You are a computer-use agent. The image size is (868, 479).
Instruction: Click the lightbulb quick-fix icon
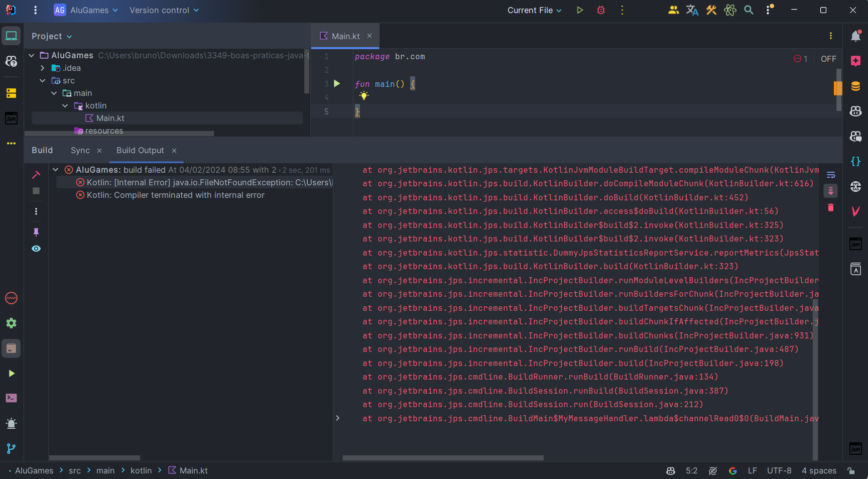364,95
